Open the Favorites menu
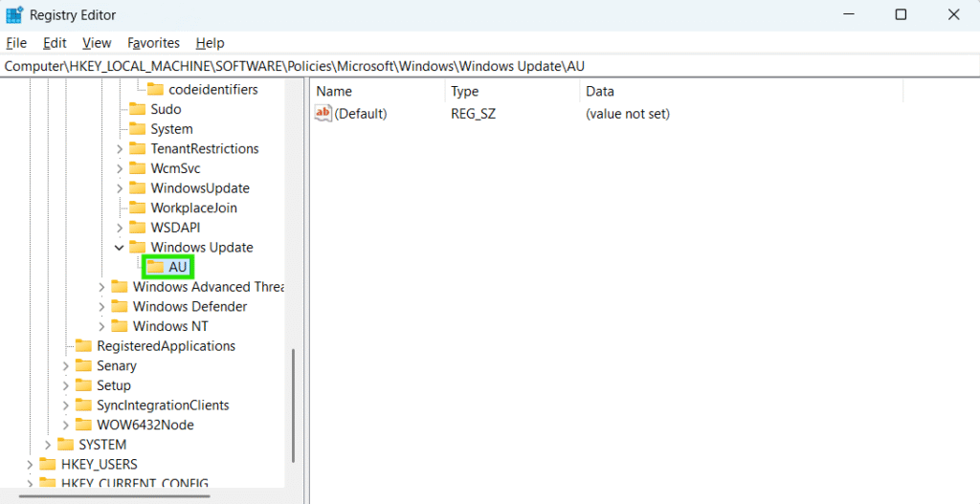This screenshot has height=504, width=980. (153, 43)
